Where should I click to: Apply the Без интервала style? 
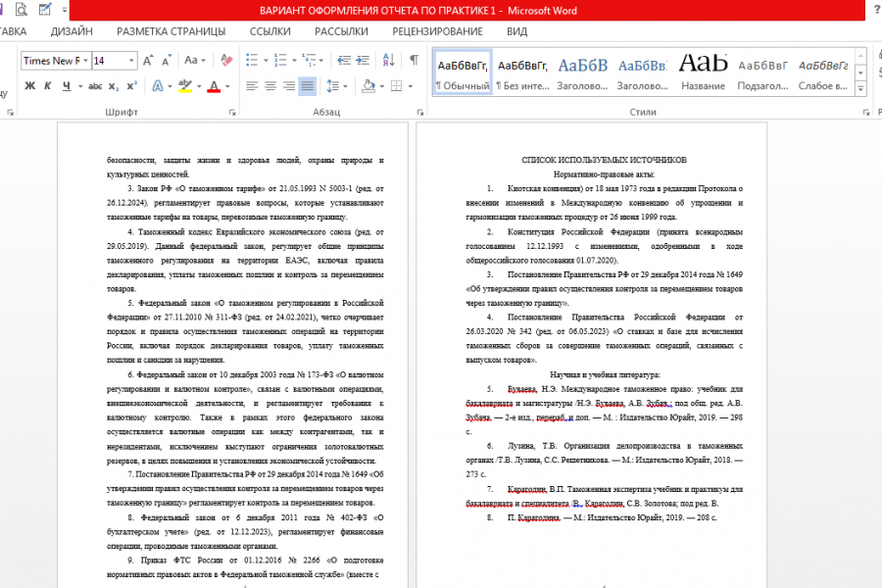tap(522, 72)
